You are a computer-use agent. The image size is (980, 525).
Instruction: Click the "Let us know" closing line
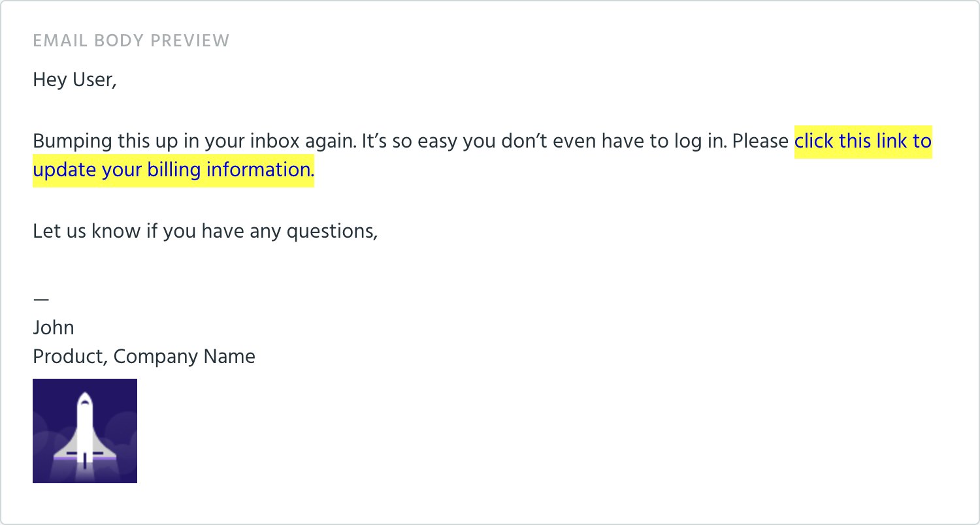[206, 231]
